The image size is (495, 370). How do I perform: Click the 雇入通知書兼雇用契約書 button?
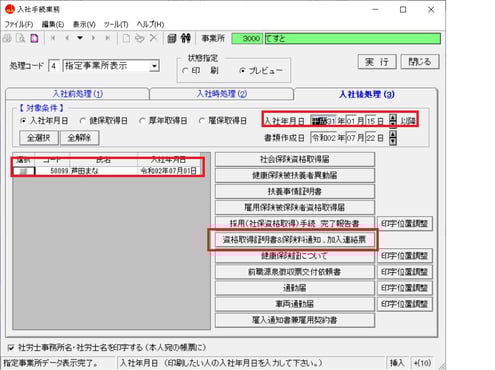coord(295,320)
